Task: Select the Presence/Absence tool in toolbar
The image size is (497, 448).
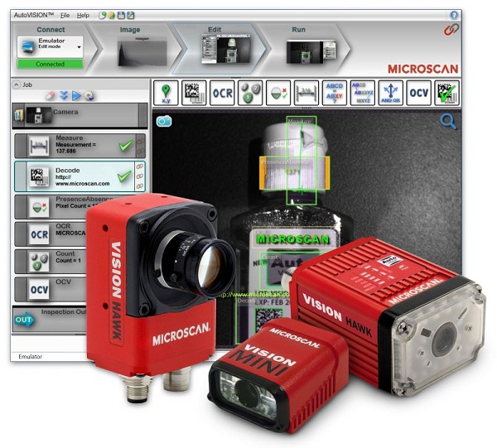Action: [x=278, y=93]
